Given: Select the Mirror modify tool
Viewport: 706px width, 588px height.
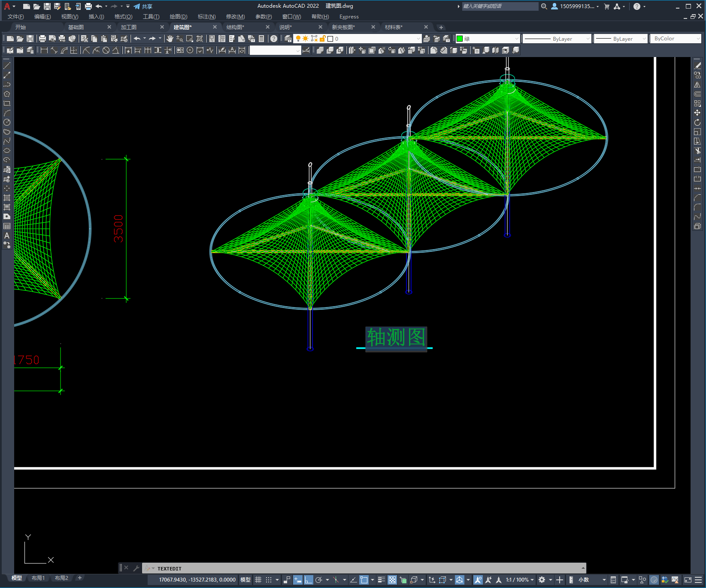Looking at the screenshot, I should [697, 84].
